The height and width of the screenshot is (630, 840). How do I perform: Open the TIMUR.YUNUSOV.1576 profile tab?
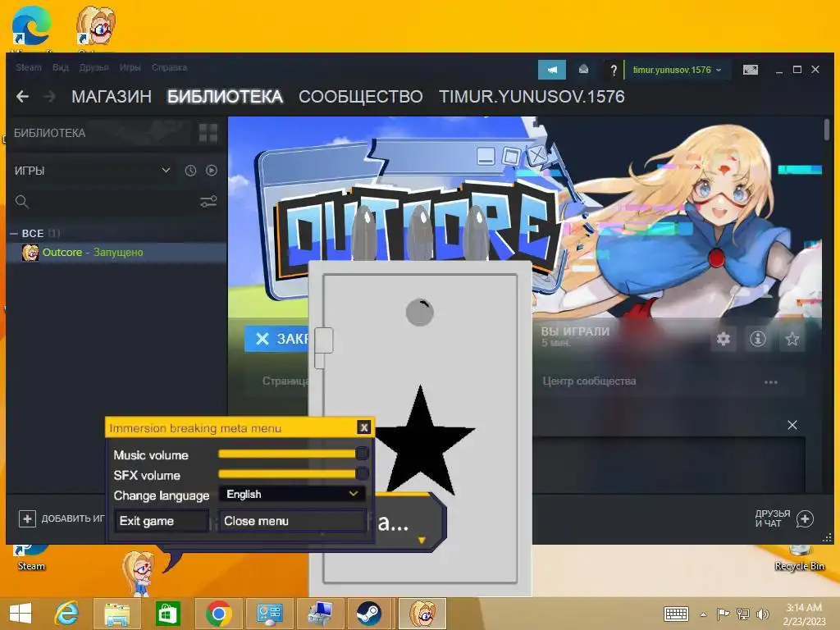click(x=532, y=97)
